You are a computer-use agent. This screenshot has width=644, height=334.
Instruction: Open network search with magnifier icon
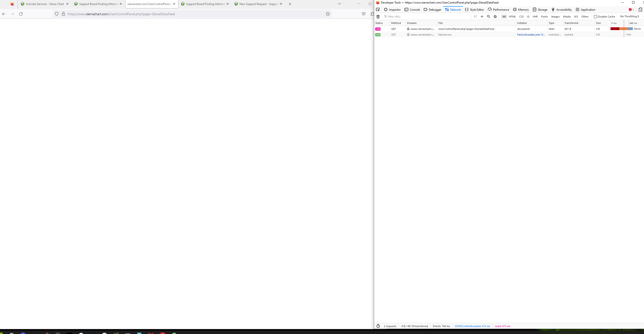point(489,17)
